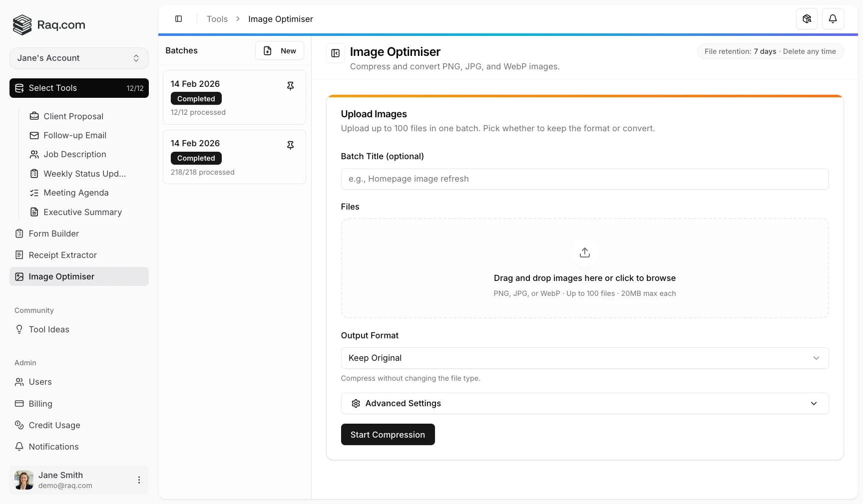Create a New batch
This screenshot has width=863, height=504.
(x=280, y=51)
